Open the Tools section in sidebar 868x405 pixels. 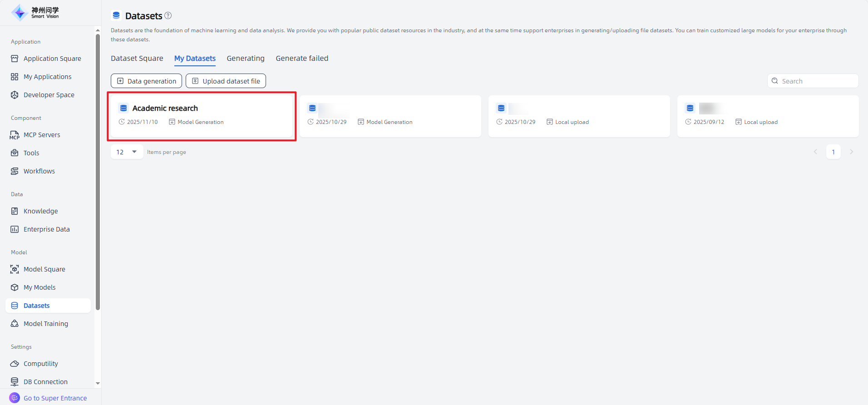(31, 153)
